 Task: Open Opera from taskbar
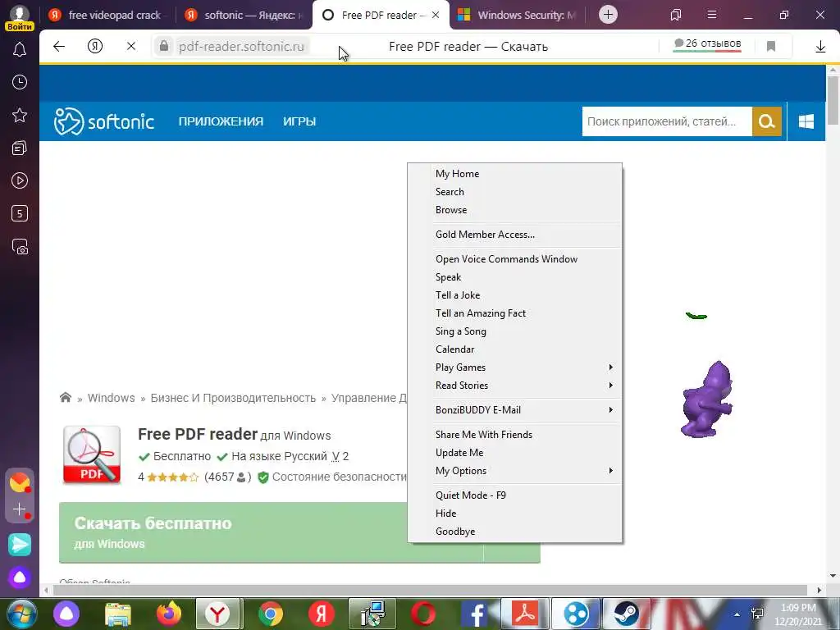pos(423,614)
